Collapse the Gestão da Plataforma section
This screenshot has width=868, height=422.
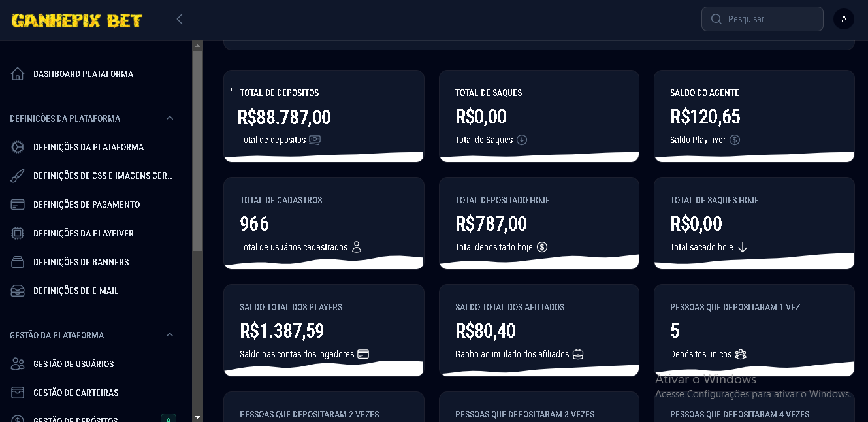coord(170,335)
